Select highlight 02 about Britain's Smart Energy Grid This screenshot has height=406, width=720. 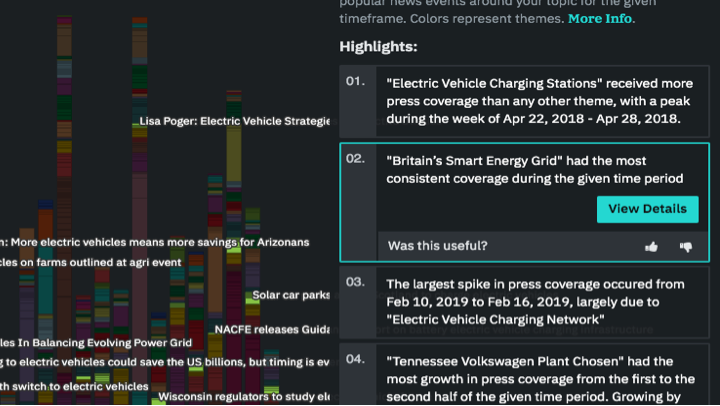[x=524, y=203]
